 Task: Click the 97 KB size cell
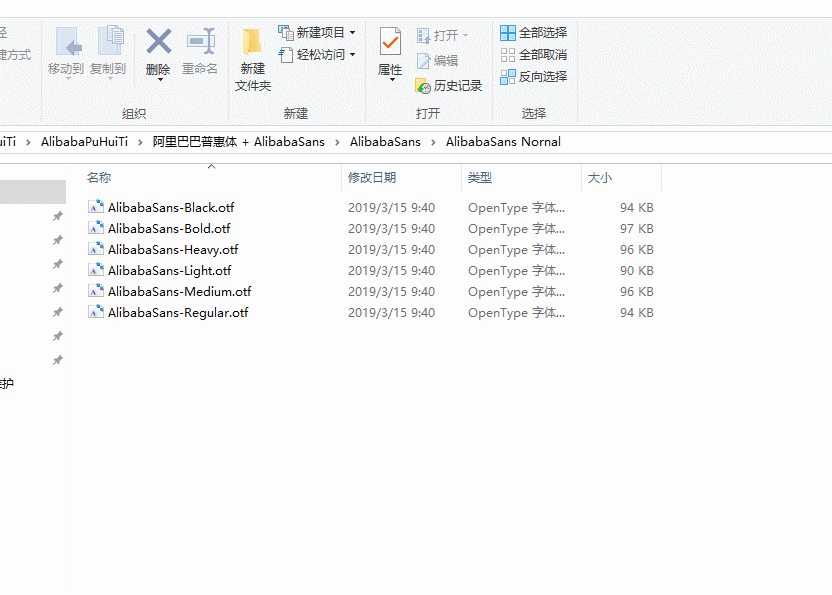click(x=637, y=229)
